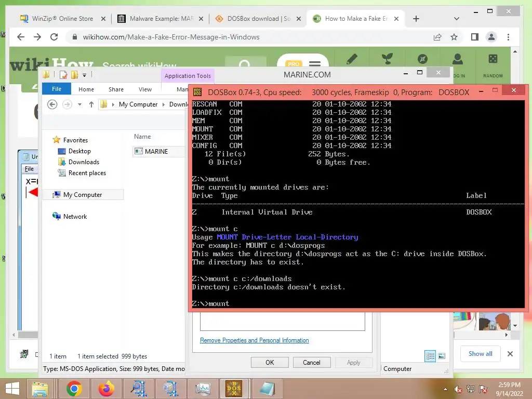Open wikiHow PRO hamburger menu
Screen dimensions: 532x399
tap(314, 63)
